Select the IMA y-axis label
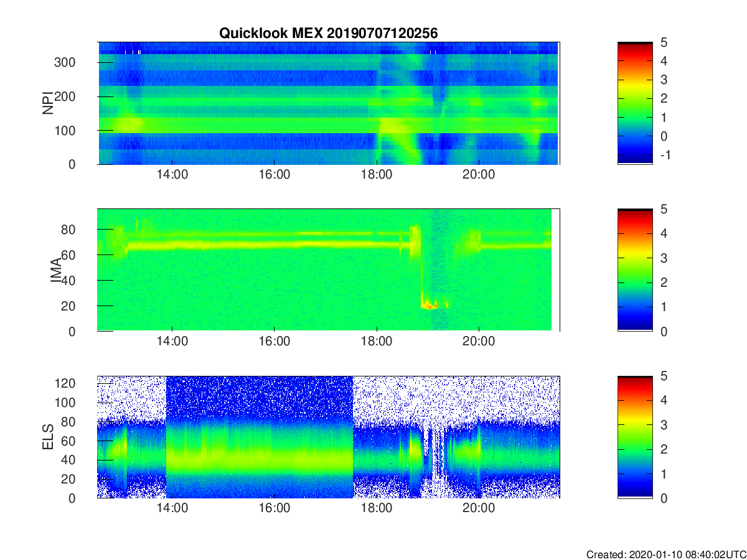This screenshot has width=747, height=560. click(56, 270)
